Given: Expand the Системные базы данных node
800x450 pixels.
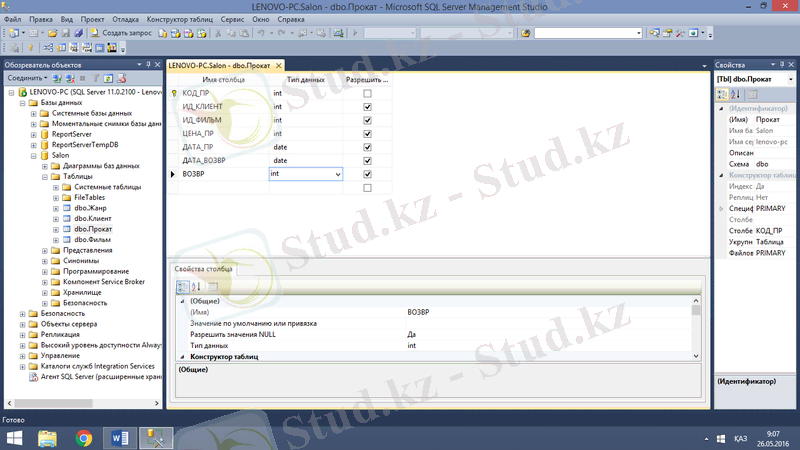Looking at the screenshot, I should coord(34,114).
